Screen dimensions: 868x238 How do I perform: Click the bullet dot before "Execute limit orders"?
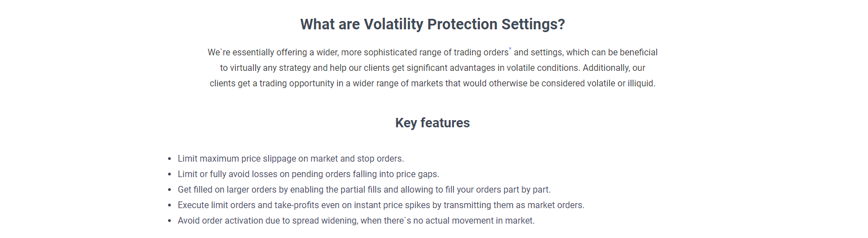[x=170, y=205]
